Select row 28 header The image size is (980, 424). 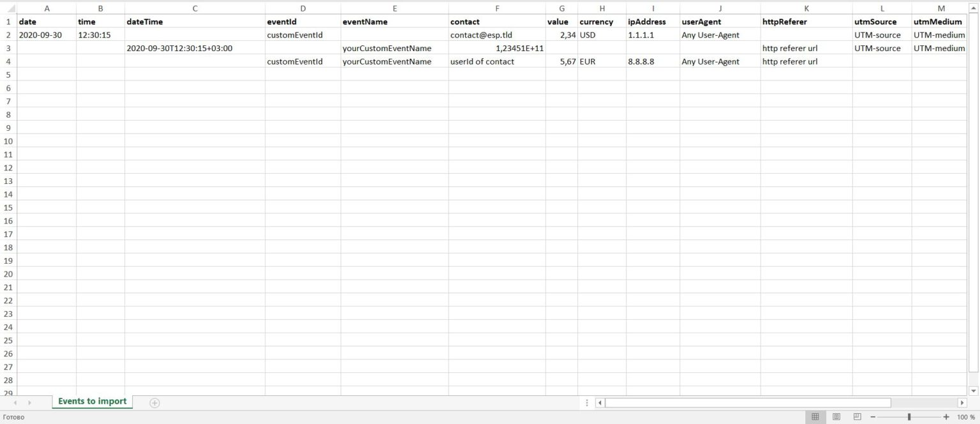8,380
